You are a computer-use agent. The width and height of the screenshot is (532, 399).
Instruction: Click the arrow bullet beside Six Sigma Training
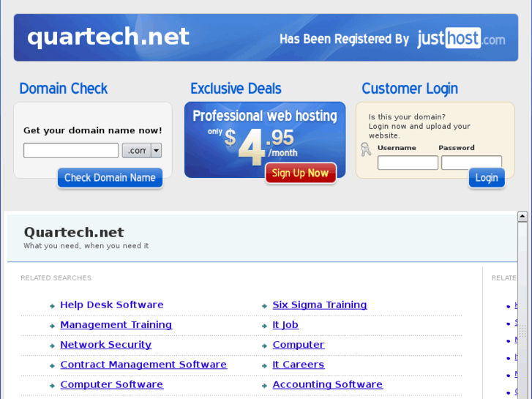tap(265, 306)
